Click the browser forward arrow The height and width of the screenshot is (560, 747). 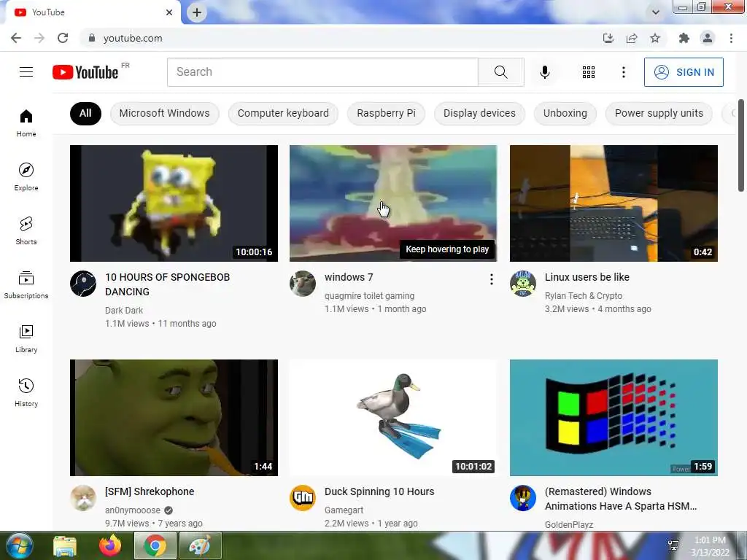tap(39, 38)
